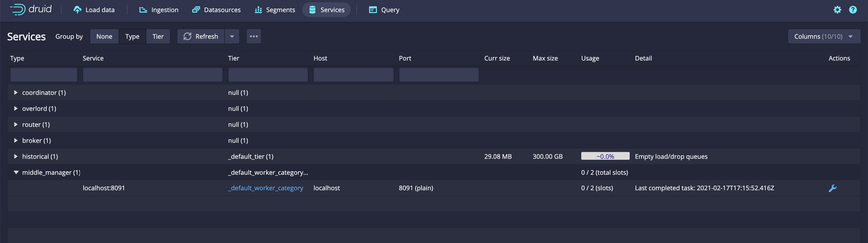Screen dimensions: 868x243
Task: Click the Host filter input
Action: click(x=353, y=75)
